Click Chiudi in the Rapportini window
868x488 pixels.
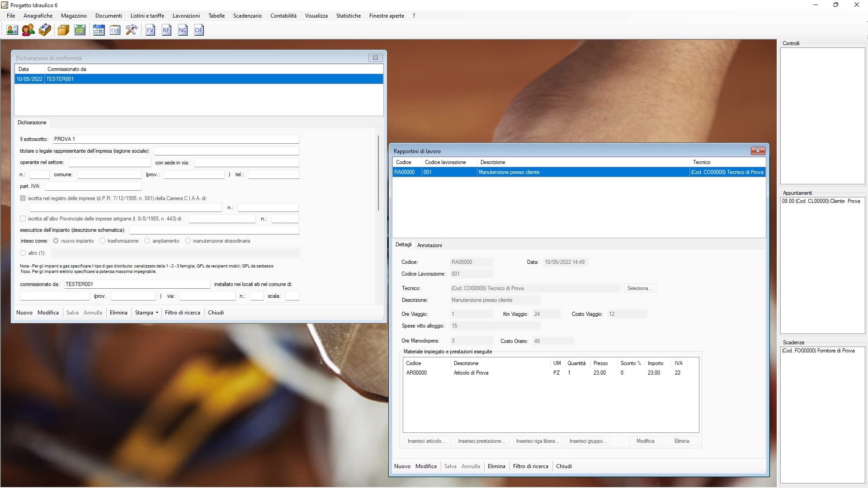[x=564, y=466]
